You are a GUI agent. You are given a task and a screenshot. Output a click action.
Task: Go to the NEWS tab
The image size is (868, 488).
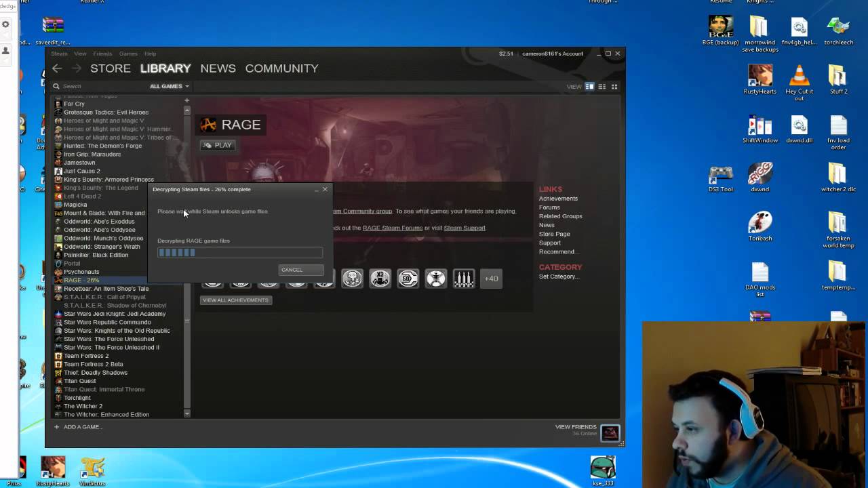coord(218,68)
